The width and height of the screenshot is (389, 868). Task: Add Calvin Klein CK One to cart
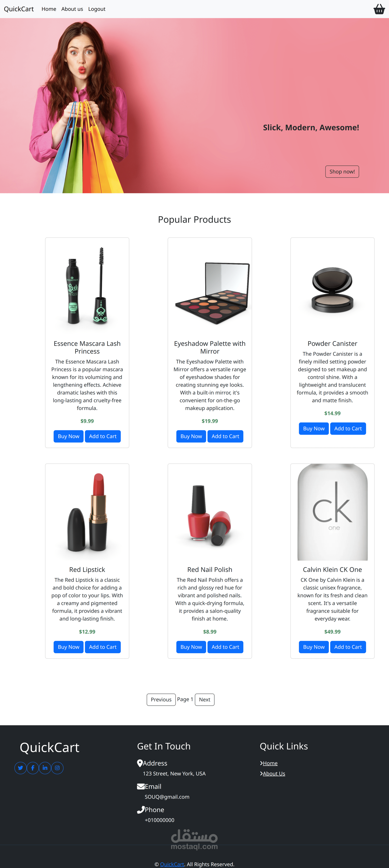348,647
